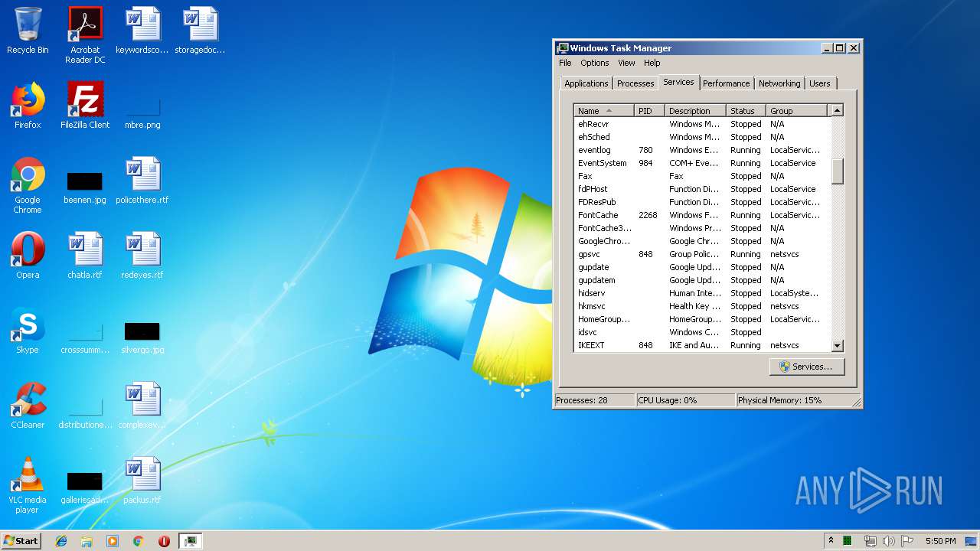
Task: Sort services by Group column
Action: click(796, 111)
